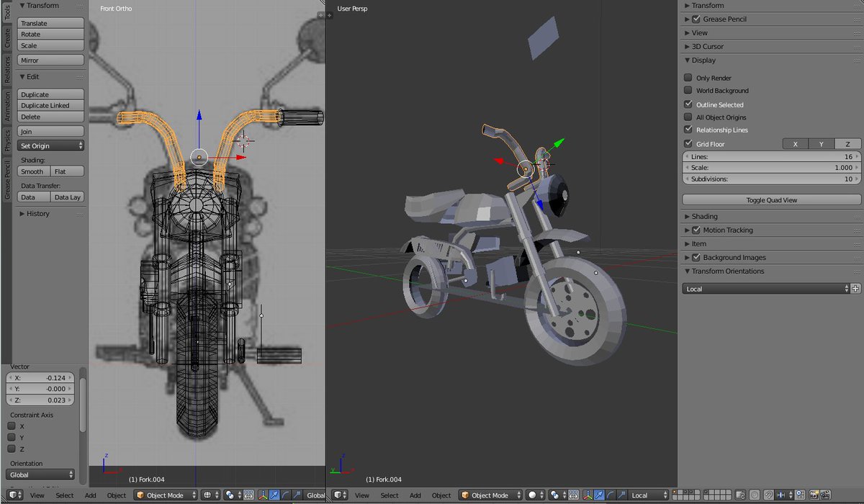Image resolution: width=864 pixels, height=504 pixels.
Task: Enable the Only Render checkbox
Action: tap(688, 78)
